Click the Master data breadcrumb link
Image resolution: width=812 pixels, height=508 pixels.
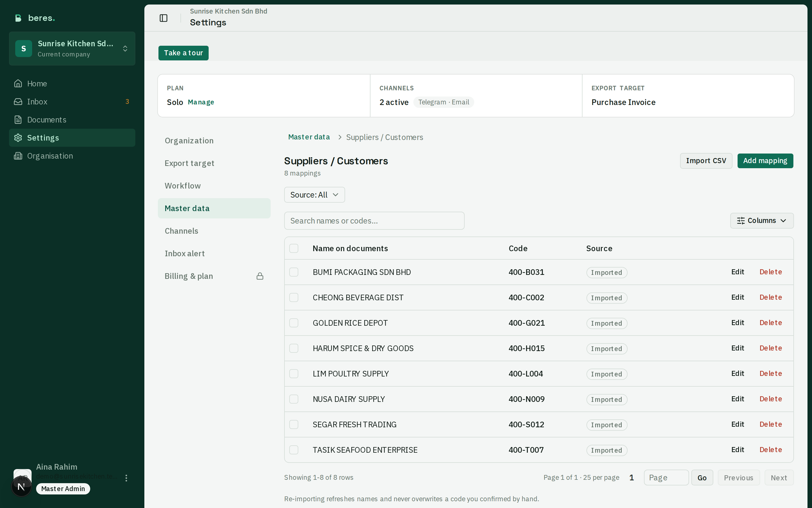pos(309,137)
